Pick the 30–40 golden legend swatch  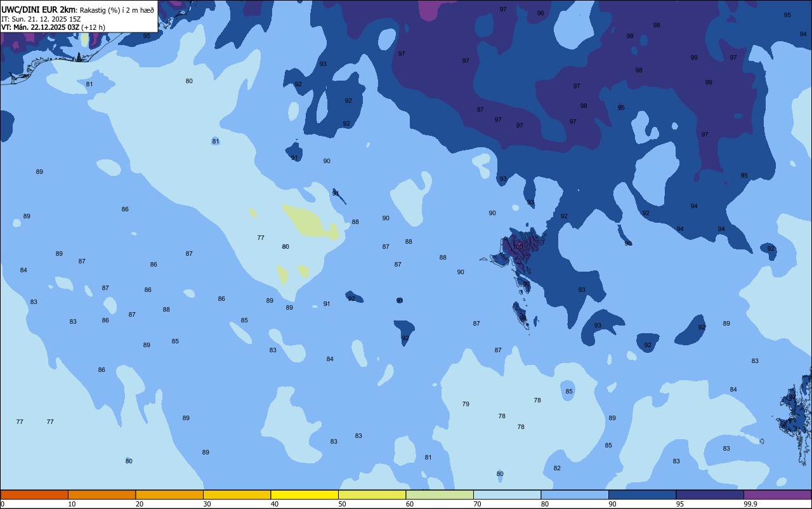point(237,494)
